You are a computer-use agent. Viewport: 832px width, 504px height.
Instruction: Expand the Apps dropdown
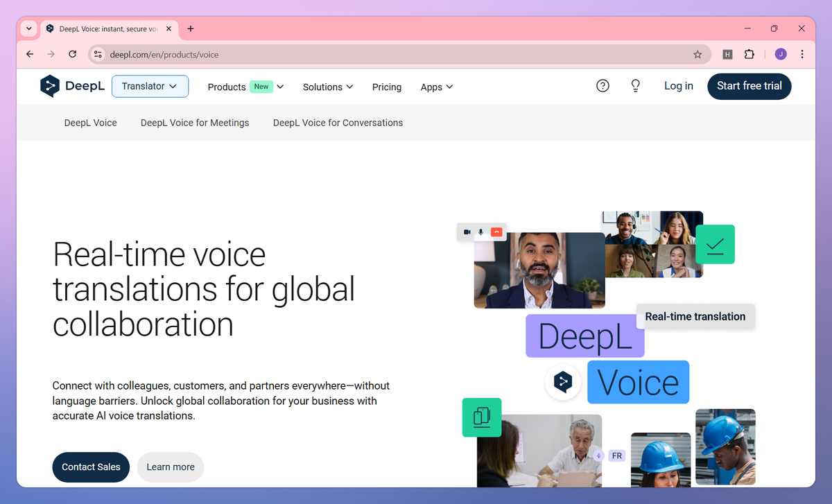pos(436,87)
